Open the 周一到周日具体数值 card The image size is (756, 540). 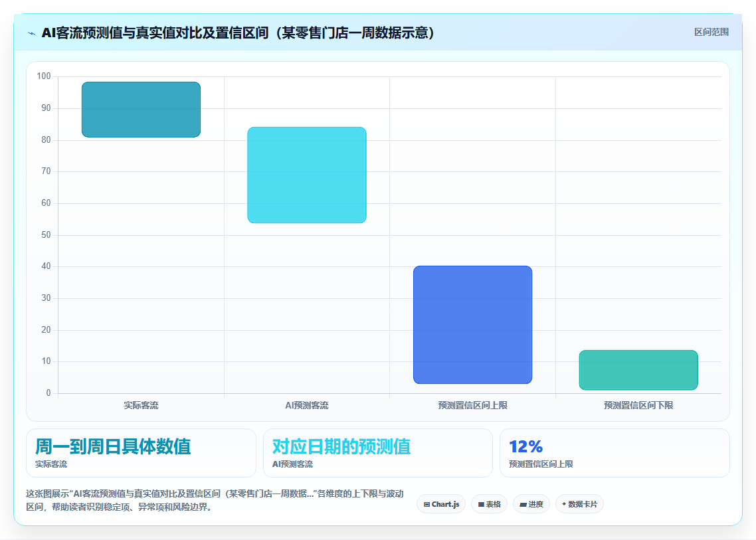coord(142,453)
